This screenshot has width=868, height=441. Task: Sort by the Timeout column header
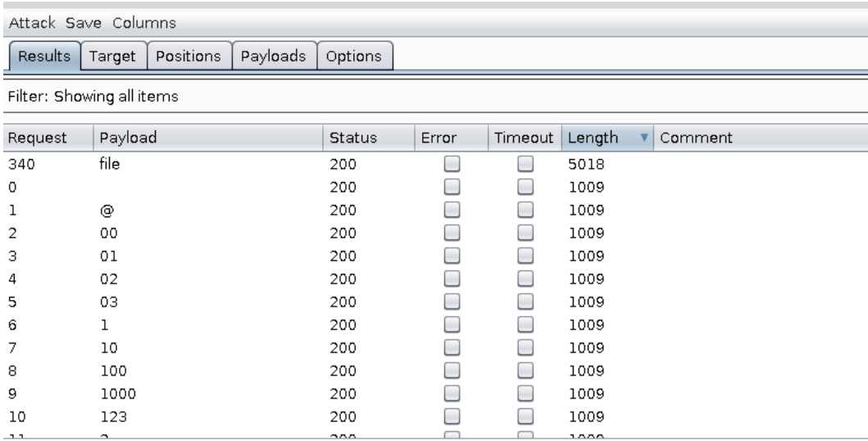click(525, 138)
